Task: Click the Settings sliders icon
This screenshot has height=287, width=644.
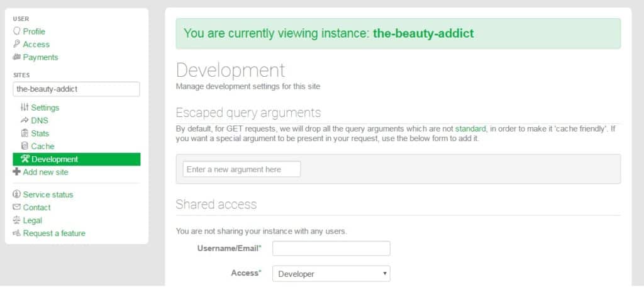Action: [x=25, y=108]
